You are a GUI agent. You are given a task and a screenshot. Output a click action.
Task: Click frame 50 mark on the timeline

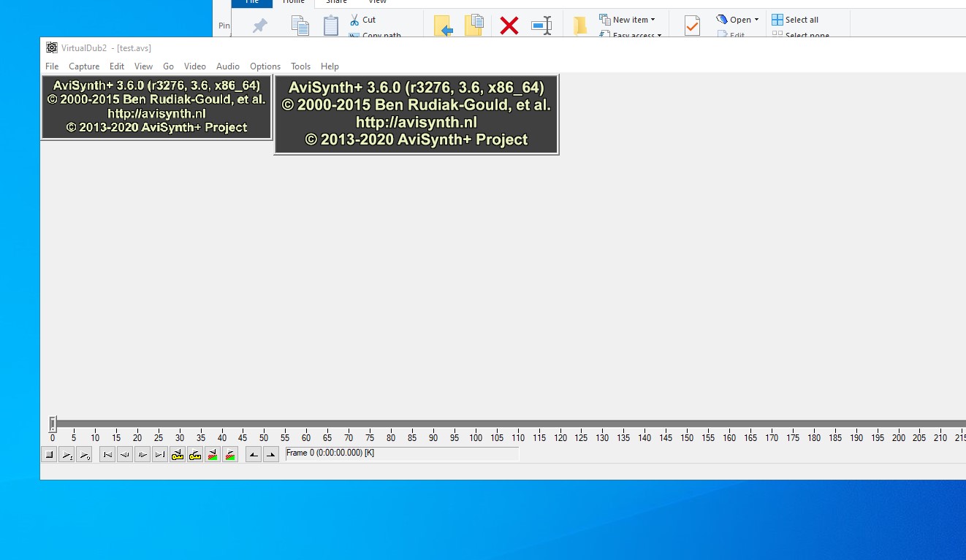264,438
